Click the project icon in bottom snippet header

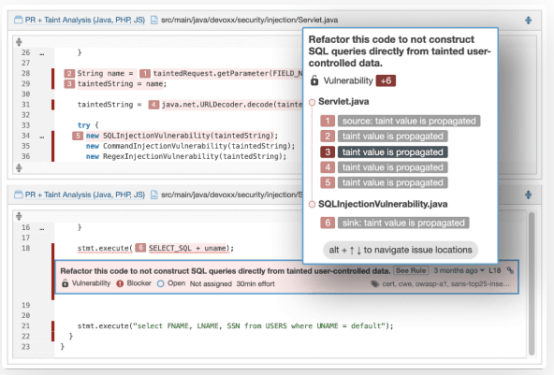pyautogui.click(x=18, y=194)
